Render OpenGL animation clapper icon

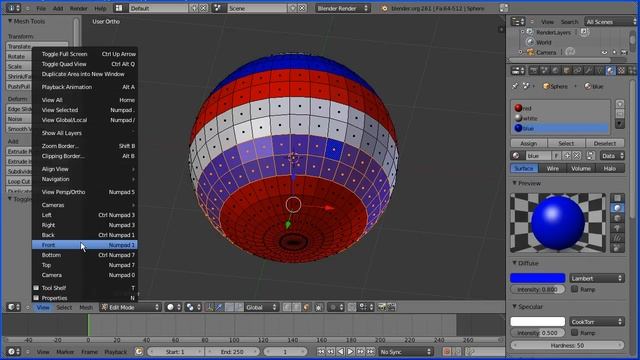coord(391,307)
